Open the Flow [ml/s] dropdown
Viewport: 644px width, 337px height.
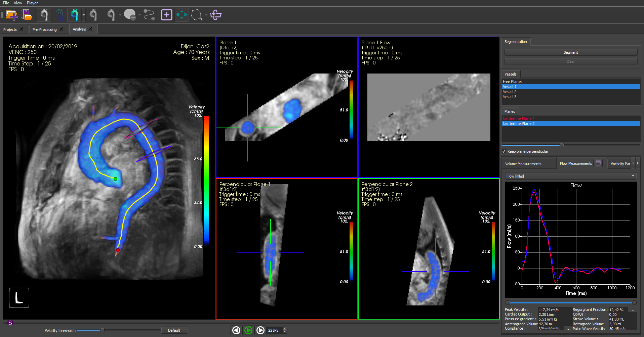571,176
